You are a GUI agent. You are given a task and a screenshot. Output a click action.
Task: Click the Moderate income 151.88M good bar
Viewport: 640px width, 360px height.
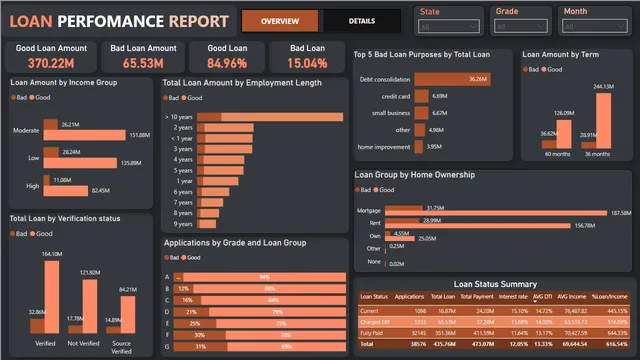pos(84,135)
